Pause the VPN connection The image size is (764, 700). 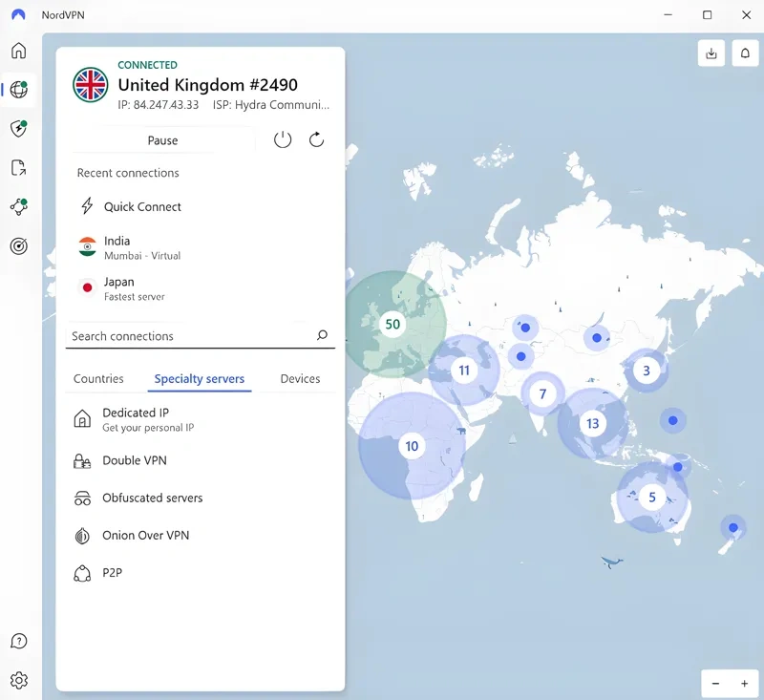(162, 140)
